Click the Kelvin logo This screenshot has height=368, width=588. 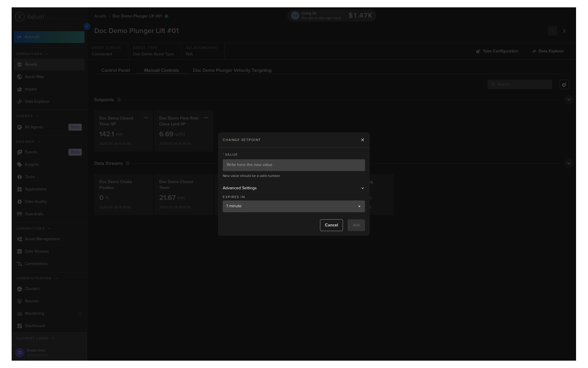[30, 17]
